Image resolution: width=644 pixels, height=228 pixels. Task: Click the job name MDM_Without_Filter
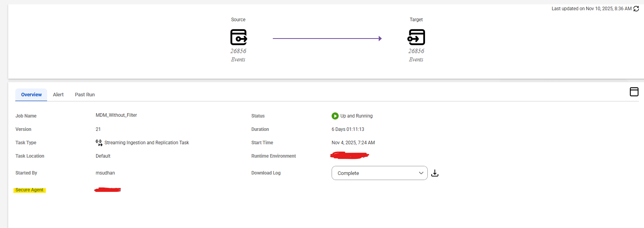point(116,115)
